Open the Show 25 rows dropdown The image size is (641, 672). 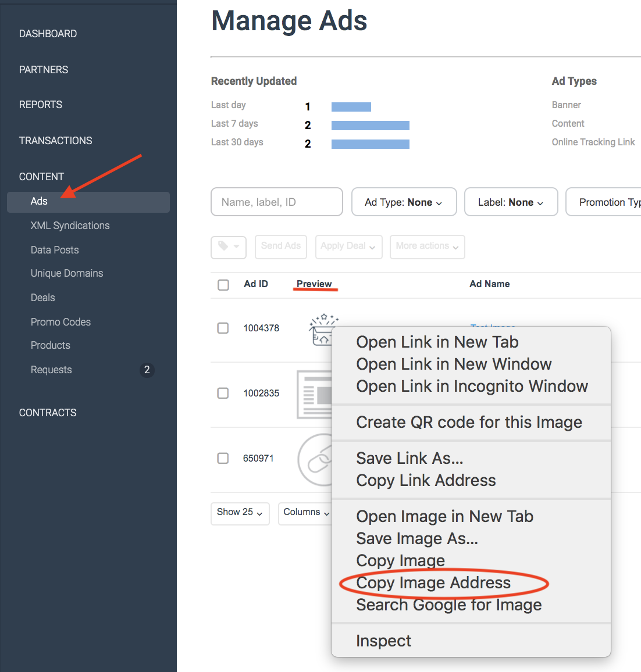(x=240, y=513)
